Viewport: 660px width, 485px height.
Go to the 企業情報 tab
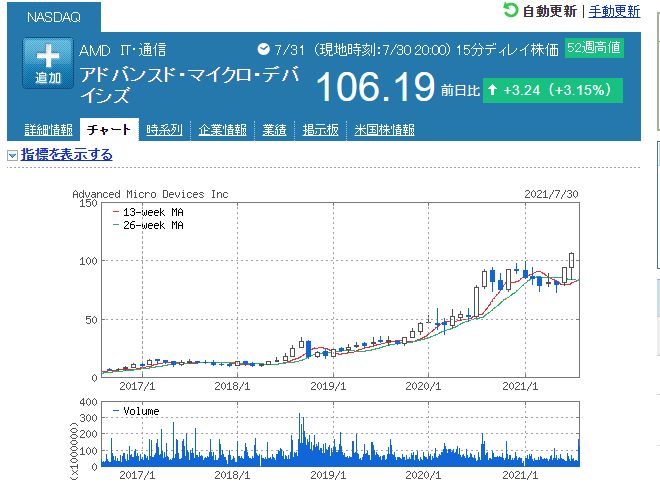click(x=223, y=130)
